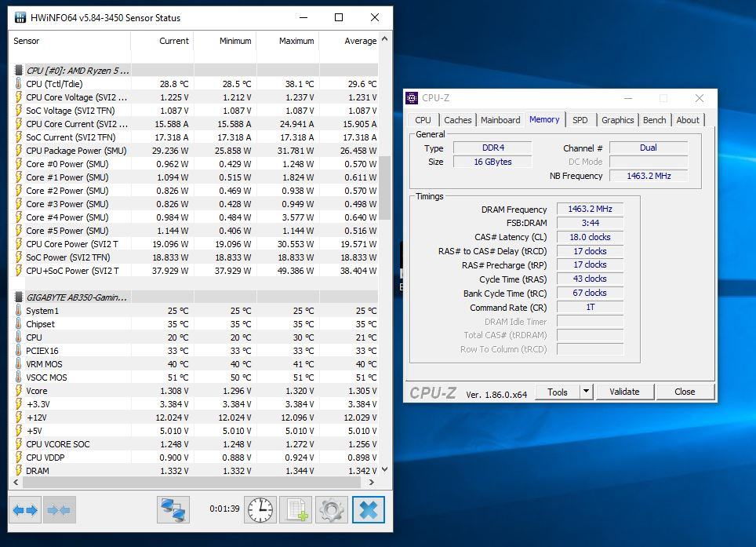
Task: Click the Maximum column header
Action: (288, 41)
